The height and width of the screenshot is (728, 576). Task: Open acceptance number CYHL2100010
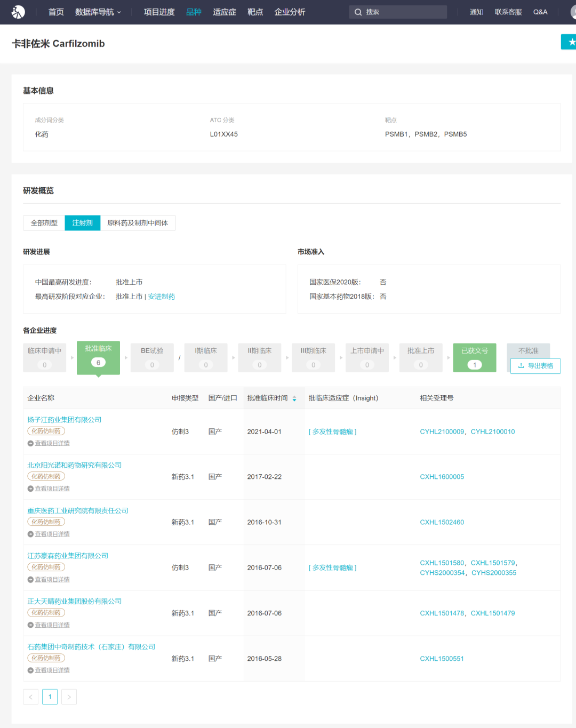[x=493, y=431]
